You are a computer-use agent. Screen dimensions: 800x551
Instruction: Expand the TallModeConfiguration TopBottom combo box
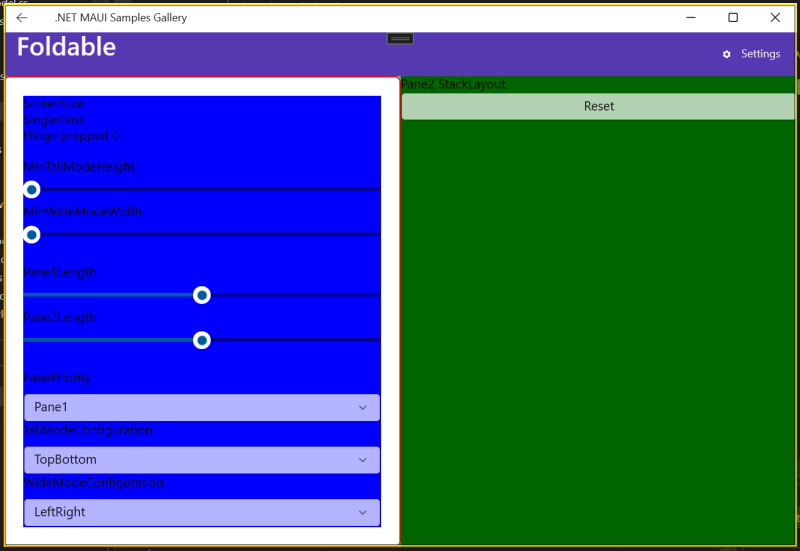tap(201, 460)
